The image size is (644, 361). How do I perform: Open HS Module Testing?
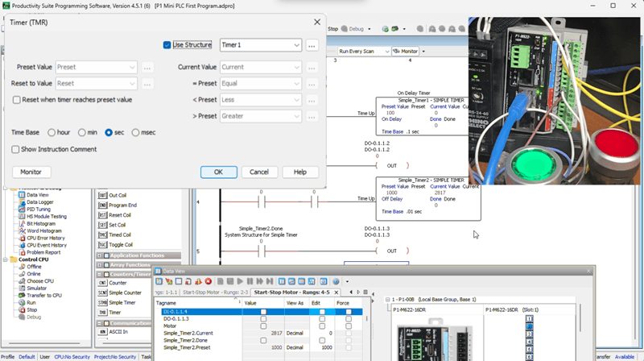pos(47,216)
